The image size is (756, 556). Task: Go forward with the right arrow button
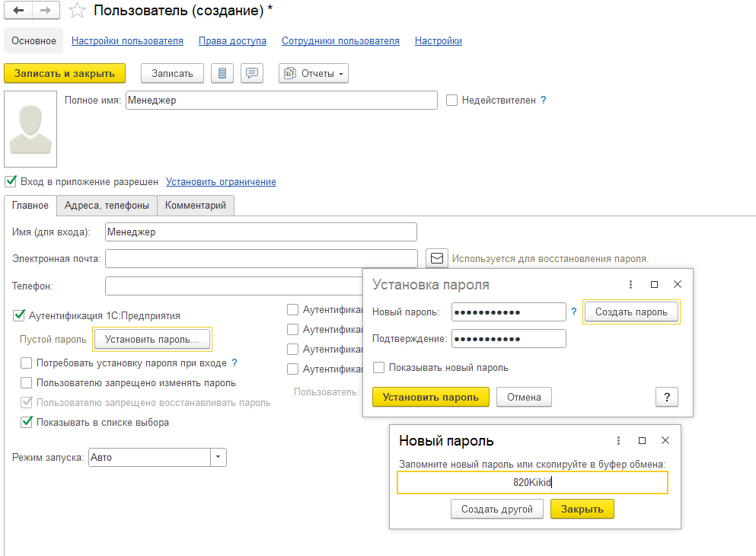[x=46, y=10]
